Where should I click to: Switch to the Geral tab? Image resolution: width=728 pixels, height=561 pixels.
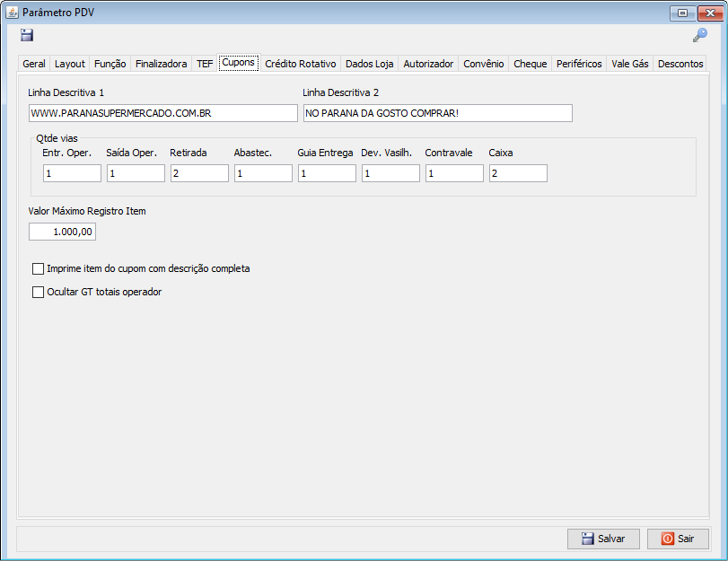point(34,65)
